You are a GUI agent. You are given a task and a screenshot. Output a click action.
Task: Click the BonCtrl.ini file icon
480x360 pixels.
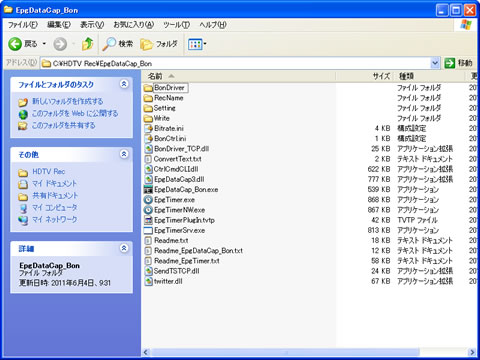coord(148,139)
